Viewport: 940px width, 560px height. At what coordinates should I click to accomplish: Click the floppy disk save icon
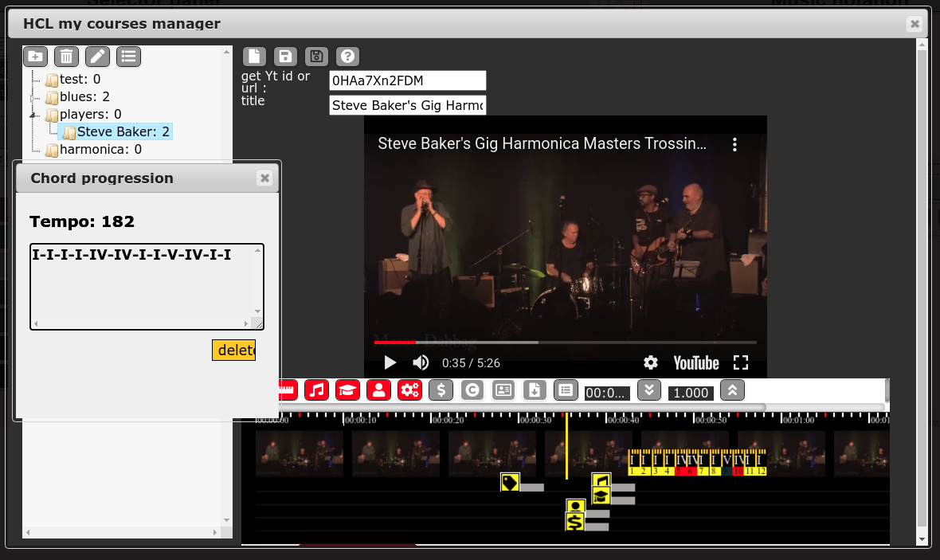(x=285, y=57)
